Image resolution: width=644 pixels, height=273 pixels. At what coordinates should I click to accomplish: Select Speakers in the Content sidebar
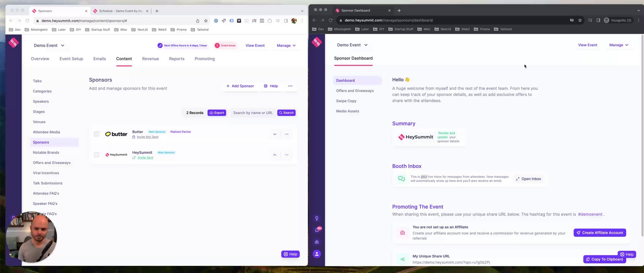point(41,101)
